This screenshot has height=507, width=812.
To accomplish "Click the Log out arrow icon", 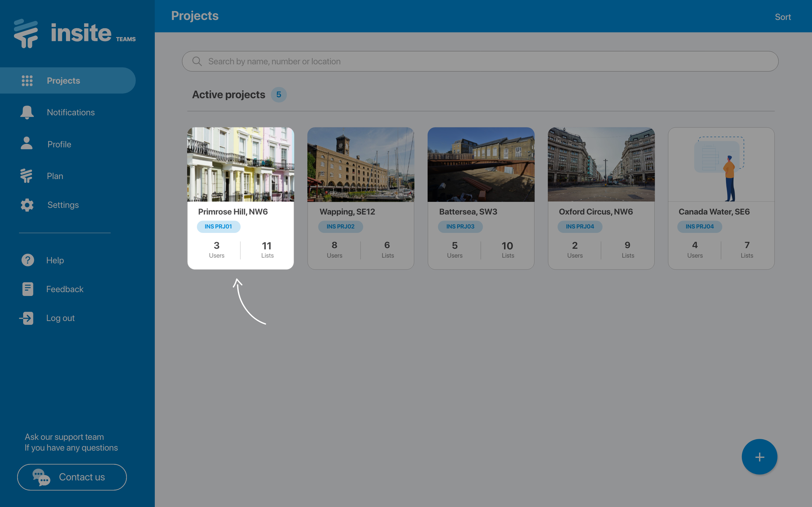I will pyautogui.click(x=27, y=318).
